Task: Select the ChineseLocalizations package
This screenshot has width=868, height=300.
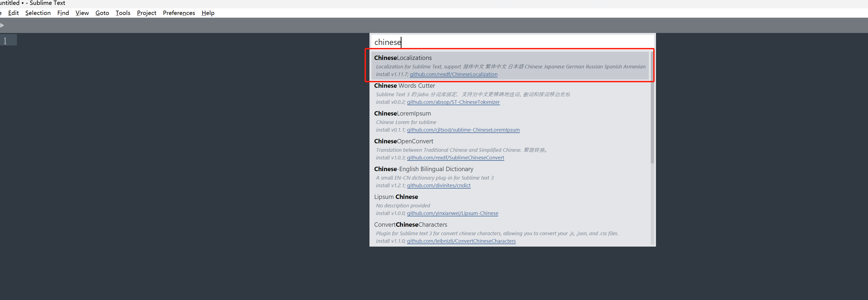Action: click(x=510, y=66)
